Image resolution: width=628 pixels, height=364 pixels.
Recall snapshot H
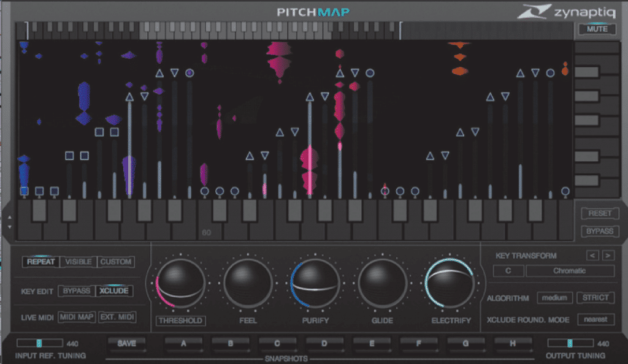coord(513,344)
